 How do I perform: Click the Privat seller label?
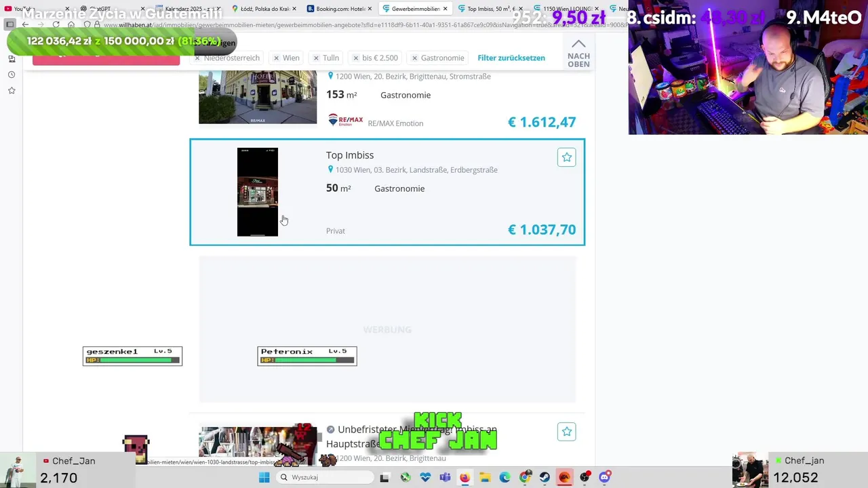pyautogui.click(x=336, y=231)
